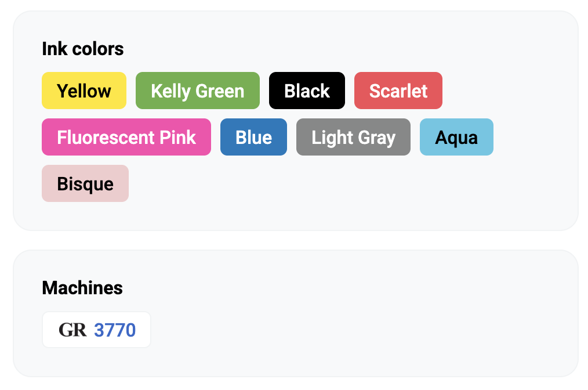Image resolution: width=588 pixels, height=390 pixels.
Task: Click the Machines section heading
Action: pyautogui.click(x=82, y=288)
